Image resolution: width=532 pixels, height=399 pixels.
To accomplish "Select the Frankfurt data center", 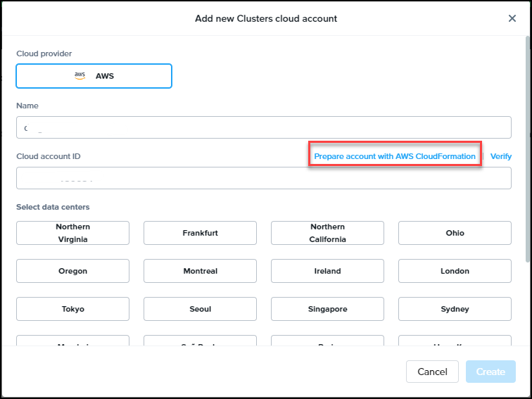I will click(x=200, y=233).
